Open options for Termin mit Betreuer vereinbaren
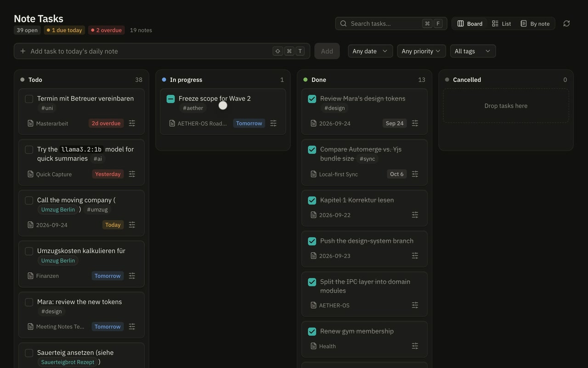The height and width of the screenshot is (368, 588). point(132,123)
